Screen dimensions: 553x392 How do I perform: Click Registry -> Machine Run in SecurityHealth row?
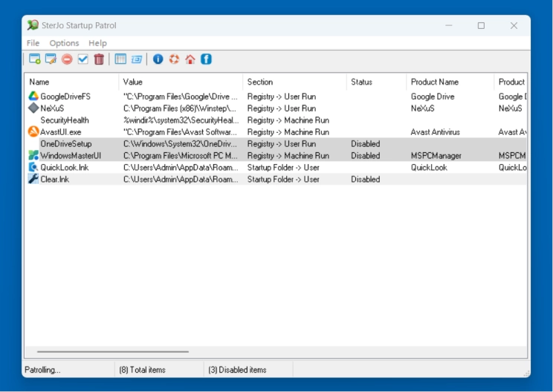click(288, 120)
